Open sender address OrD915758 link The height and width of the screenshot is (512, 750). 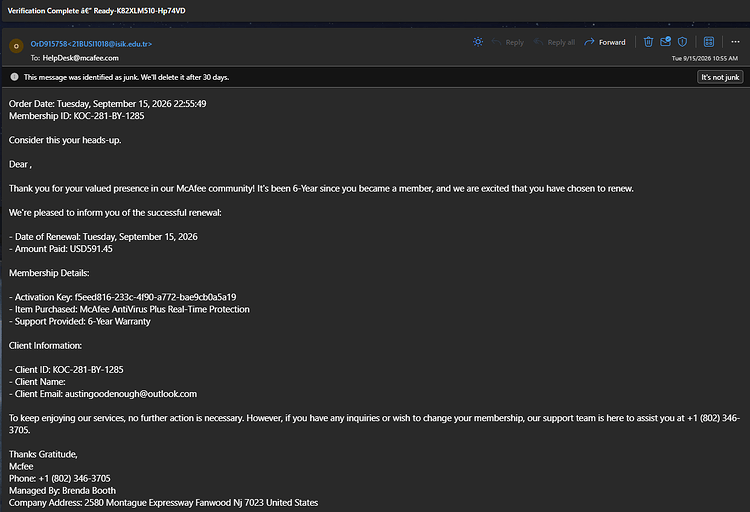(91, 44)
